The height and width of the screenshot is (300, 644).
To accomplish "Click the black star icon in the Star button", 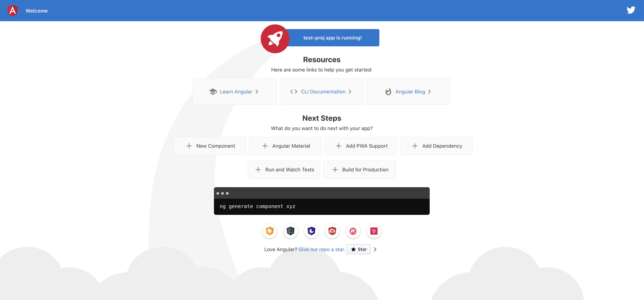I will pos(353,249).
